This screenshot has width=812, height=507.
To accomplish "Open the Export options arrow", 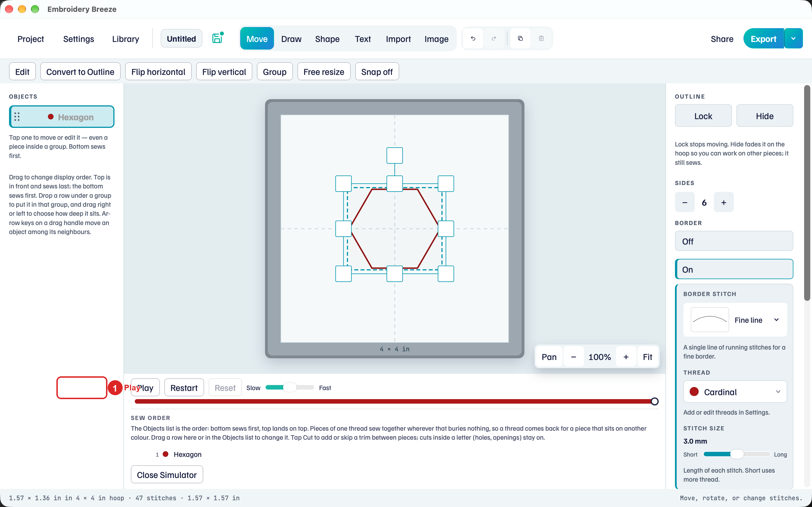I will pos(794,39).
